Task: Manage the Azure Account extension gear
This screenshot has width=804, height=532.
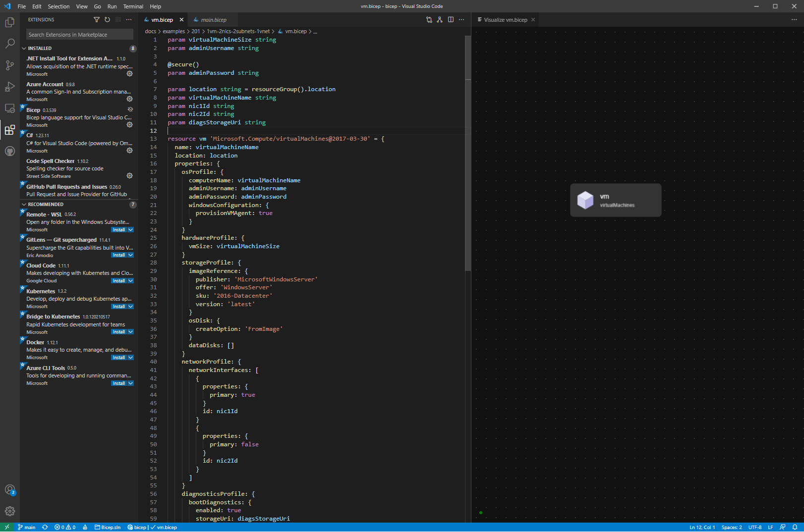Action: coord(129,99)
